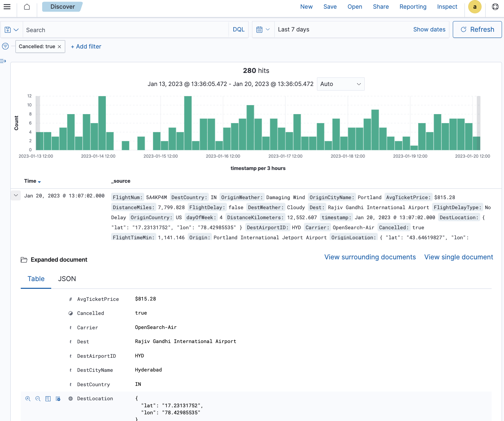Click Open in top menu
This screenshot has width=504, height=421.
355,7
